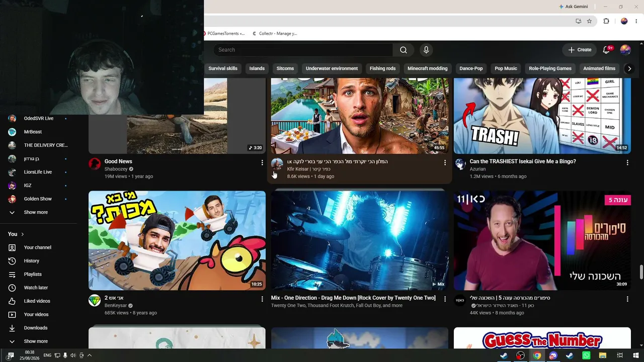Start voice search with the microphone icon
The image size is (644, 362).
point(426,50)
